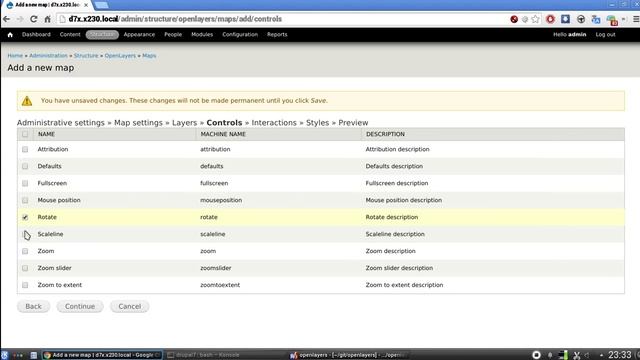The width and height of the screenshot is (640, 360).
Task: Click the Log out link
Action: pos(605,35)
